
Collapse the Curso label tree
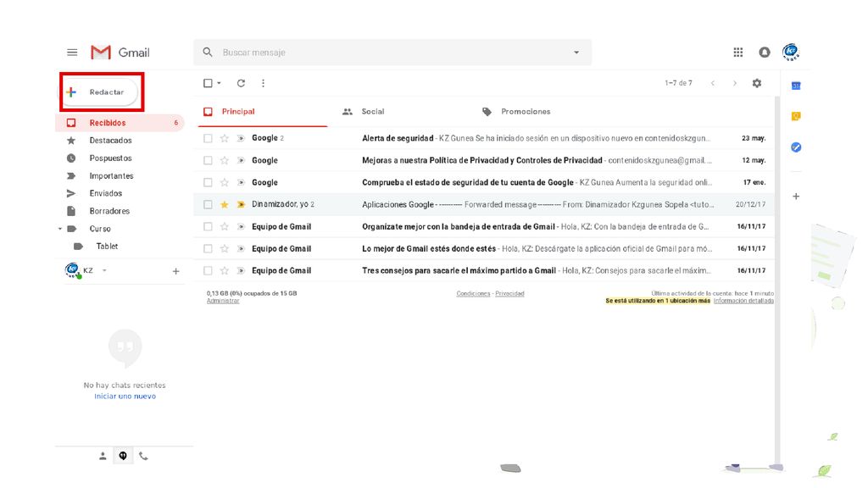pos(60,229)
